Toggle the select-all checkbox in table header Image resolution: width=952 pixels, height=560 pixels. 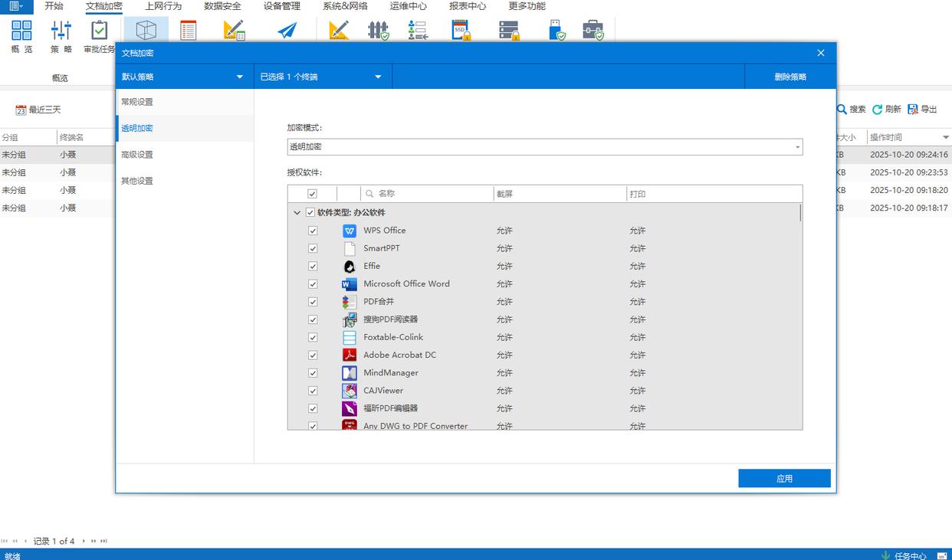click(x=312, y=195)
